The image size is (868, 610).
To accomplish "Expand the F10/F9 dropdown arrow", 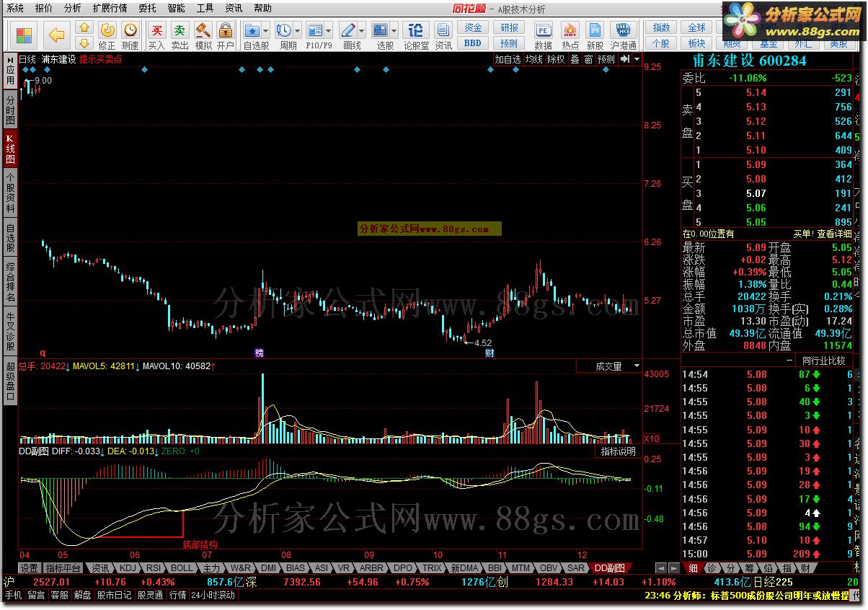I will click(329, 31).
